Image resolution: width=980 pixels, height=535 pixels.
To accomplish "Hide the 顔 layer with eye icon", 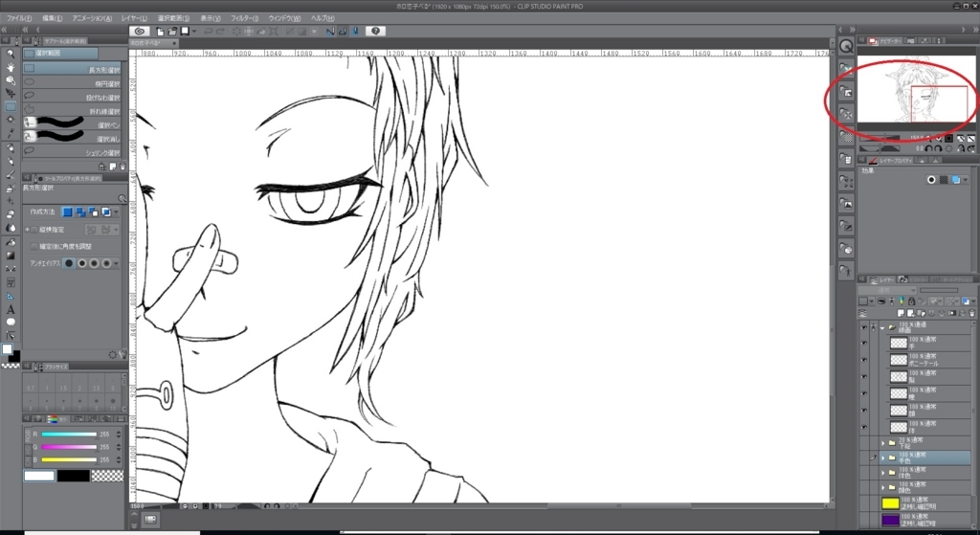I will (864, 410).
